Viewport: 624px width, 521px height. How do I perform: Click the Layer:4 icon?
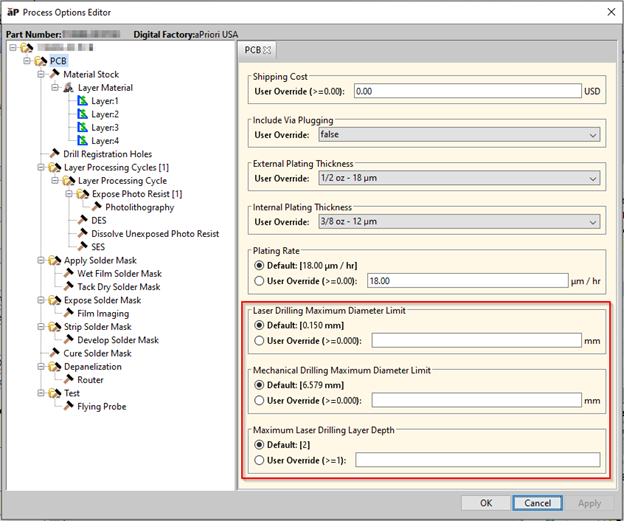(82, 140)
